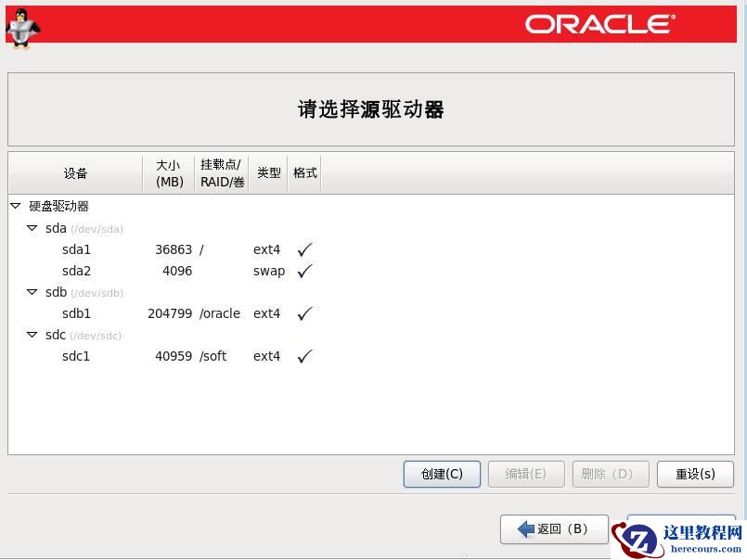Select the sda2 partition row
This screenshot has height=560, width=747.
pos(370,271)
